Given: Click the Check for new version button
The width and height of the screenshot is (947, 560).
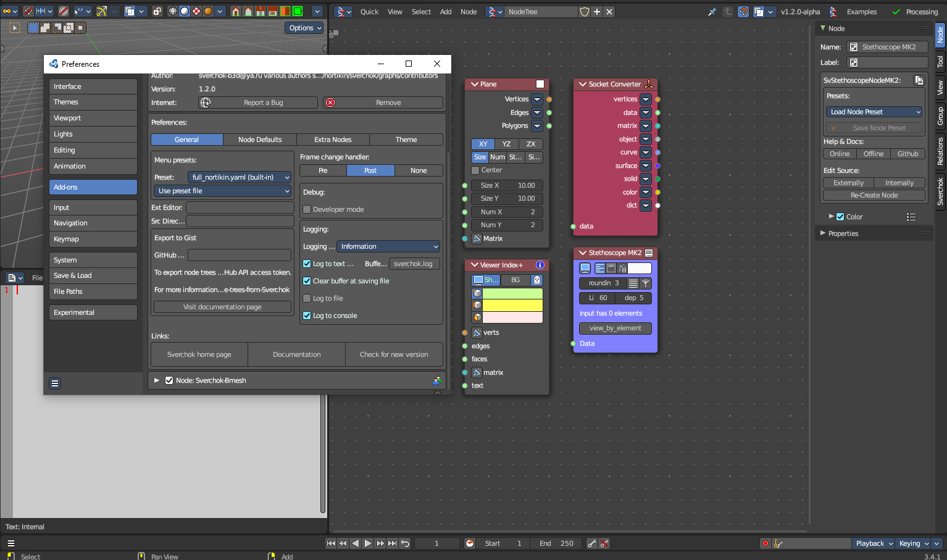Looking at the screenshot, I should [x=394, y=354].
